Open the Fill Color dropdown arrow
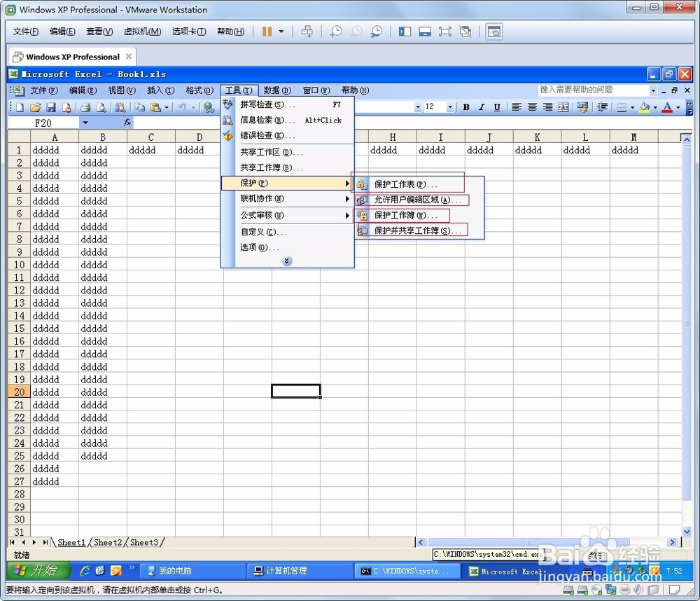This screenshot has height=601, width=700. (655, 107)
